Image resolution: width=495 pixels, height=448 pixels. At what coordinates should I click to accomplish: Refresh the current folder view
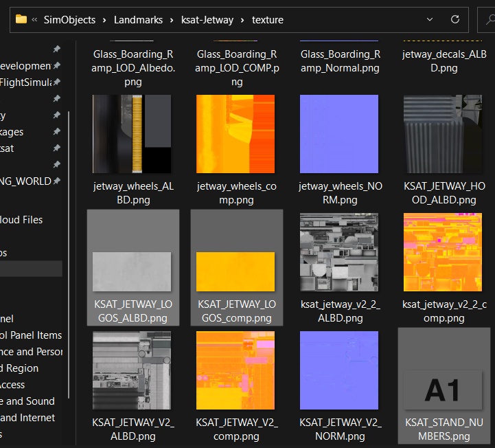point(454,20)
